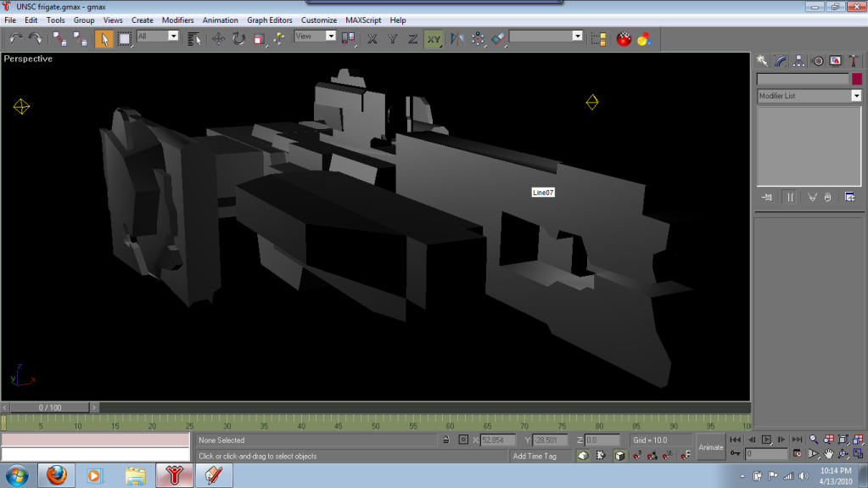
Task: Click the Redo arrow in the main toolbar
Action: [x=36, y=39]
